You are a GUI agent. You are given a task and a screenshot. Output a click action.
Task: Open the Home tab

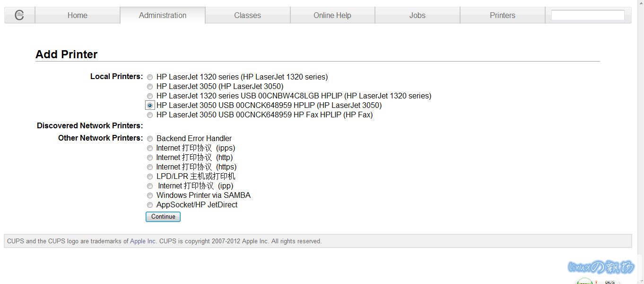77,15
